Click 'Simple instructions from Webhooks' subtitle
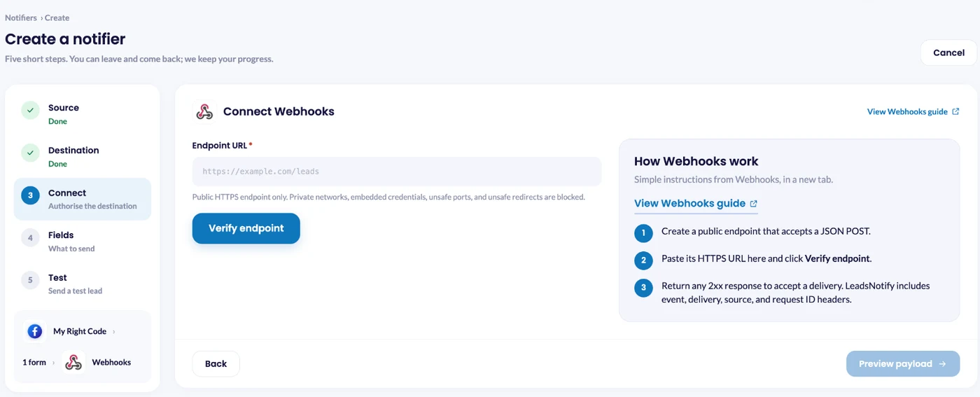Screen dimensions: 980x397 pyautogui.click(x=734, y=180)
